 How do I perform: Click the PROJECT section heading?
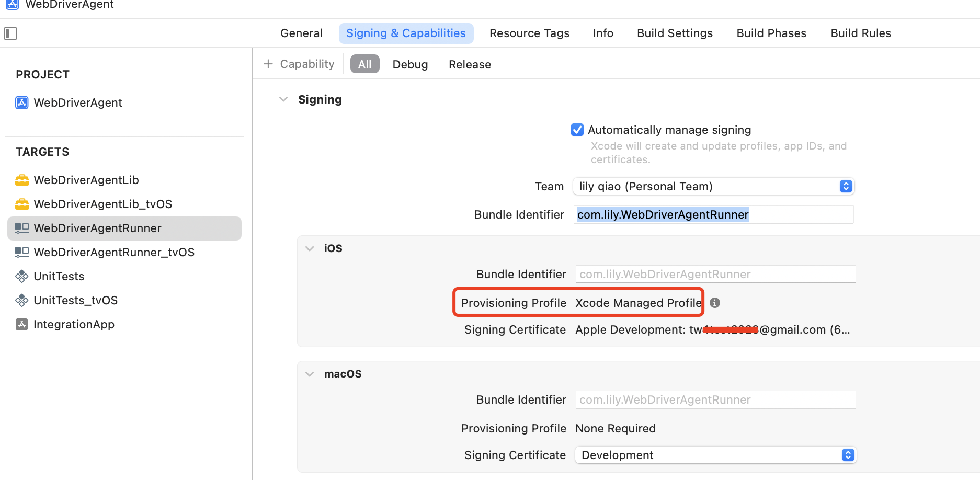42,74
